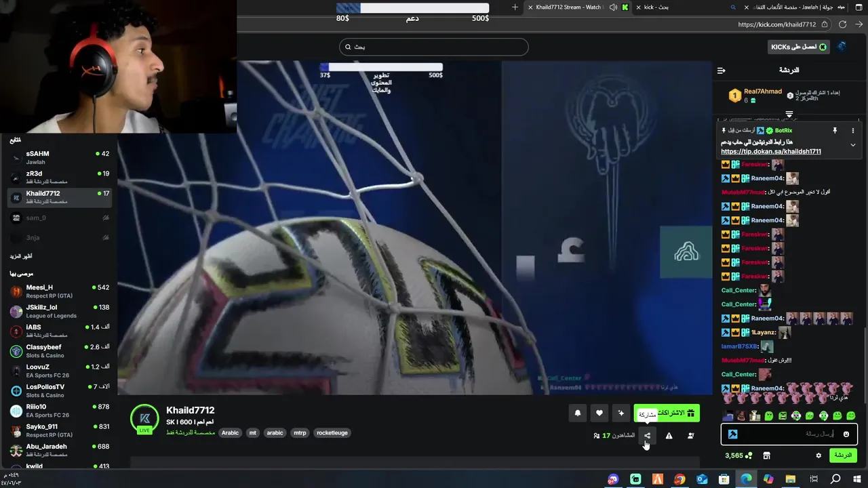Open Microsoft Store from taskbar
This screenshot has height=488, width=868.
tap(724, 479)
